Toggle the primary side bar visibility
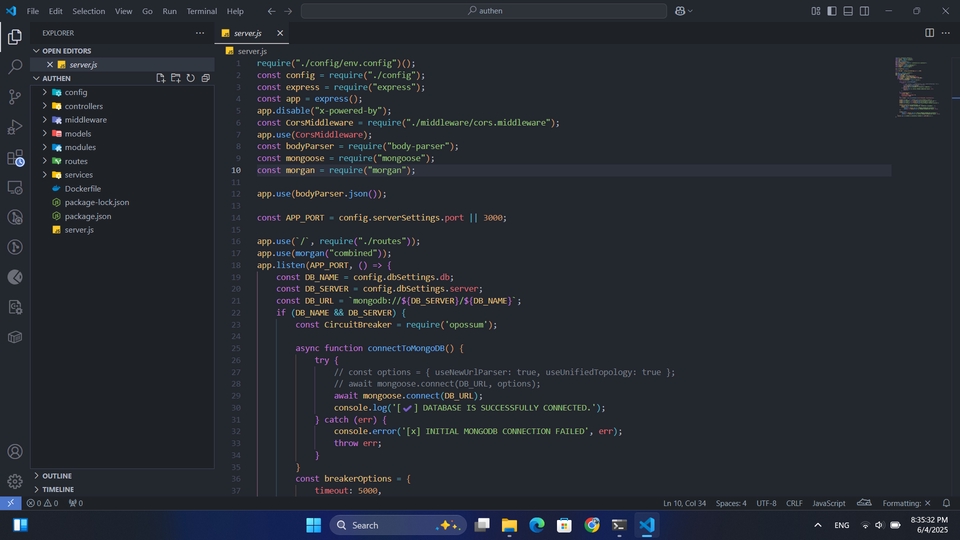The width and height of the screenshot is (960, 540). (x=831, y=11)
